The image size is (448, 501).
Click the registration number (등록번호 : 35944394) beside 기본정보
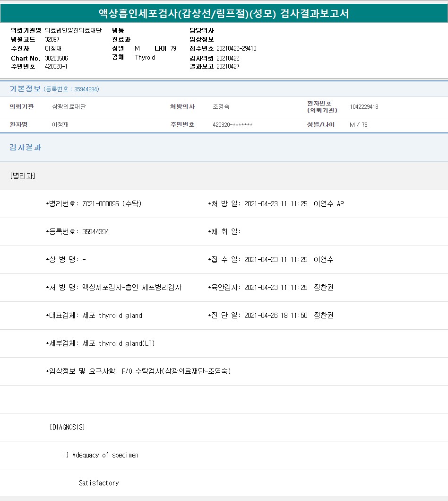pyautogui.click(x=71, y=89)
